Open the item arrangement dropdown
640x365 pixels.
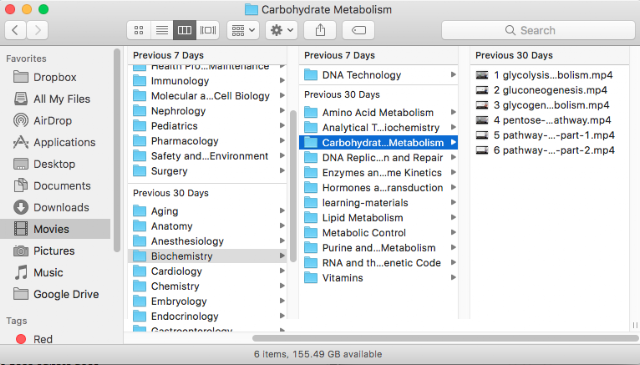tap(243, 30)
